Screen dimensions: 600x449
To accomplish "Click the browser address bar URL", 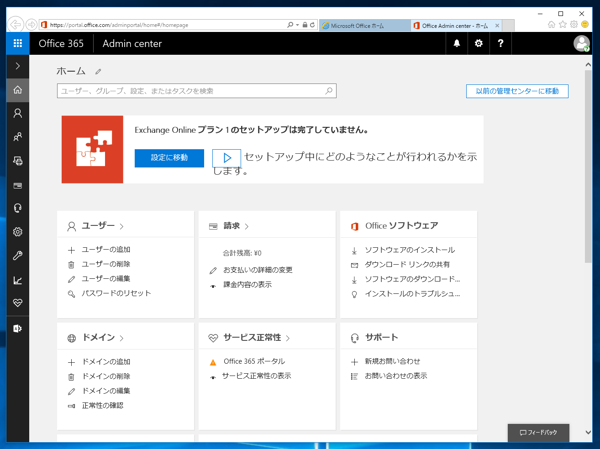I will [119, 25].
